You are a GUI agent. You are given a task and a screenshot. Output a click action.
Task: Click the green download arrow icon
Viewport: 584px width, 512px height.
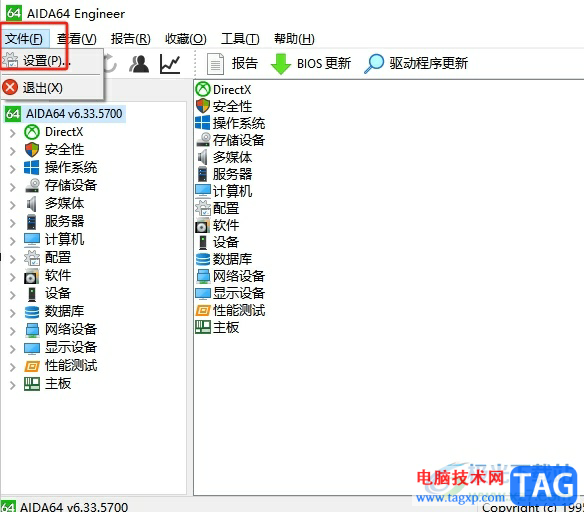click(x=280, y=64)
